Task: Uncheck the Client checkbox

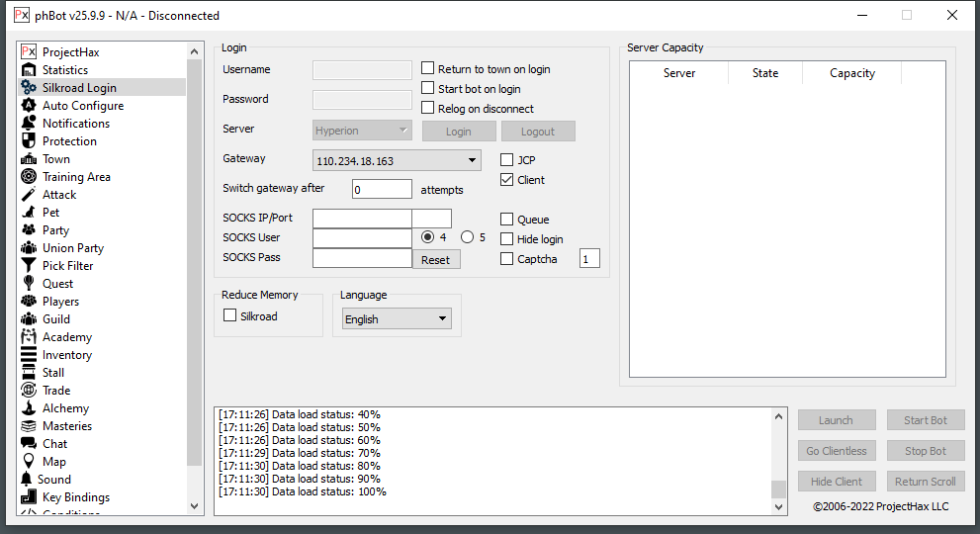Action: click(507, 180)
